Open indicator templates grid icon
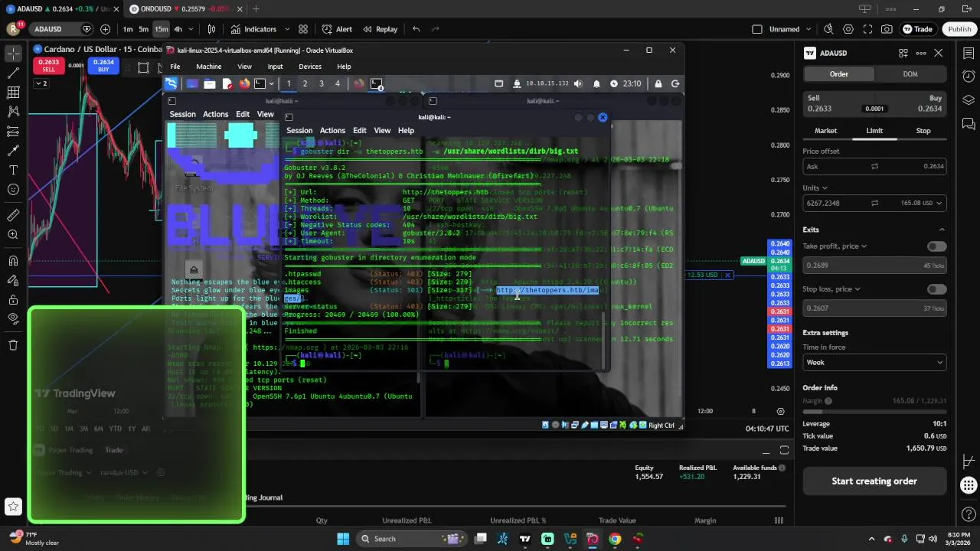 click(x=303, y=29)
